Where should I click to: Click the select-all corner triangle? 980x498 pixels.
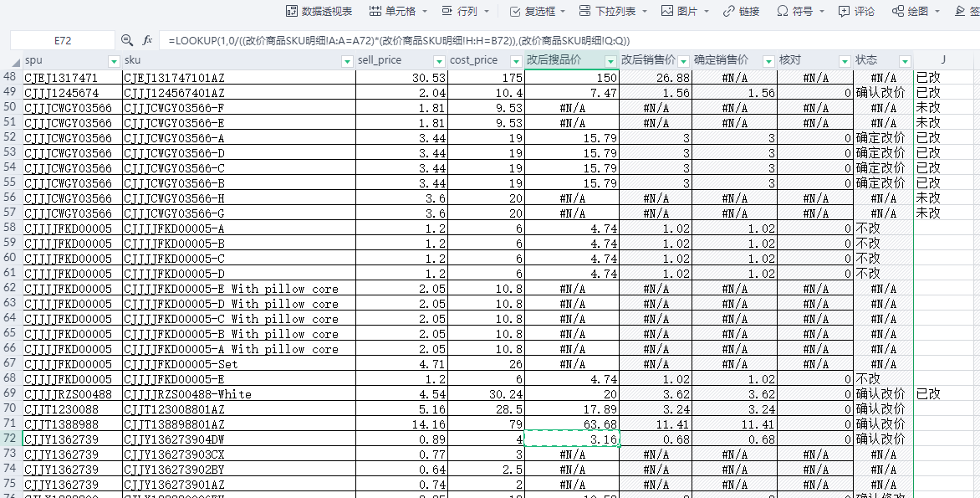tap(13, 61)
